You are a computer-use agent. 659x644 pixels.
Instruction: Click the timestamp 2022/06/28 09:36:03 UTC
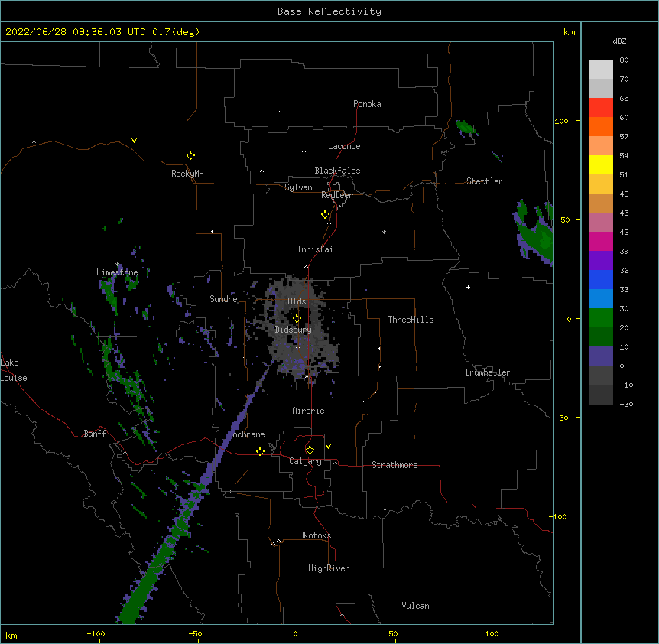coord(75,32)
